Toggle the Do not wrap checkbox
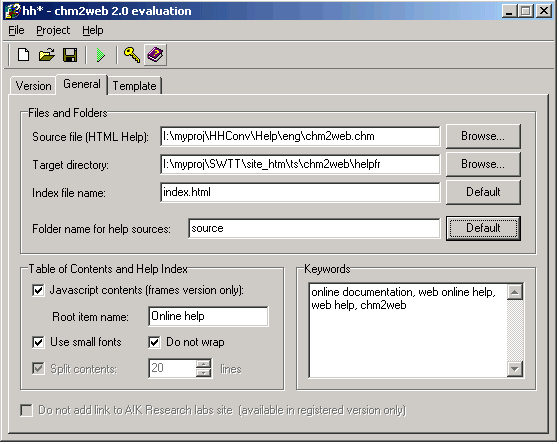Viewport: 559px width, 444px height. tap(154, 342)
